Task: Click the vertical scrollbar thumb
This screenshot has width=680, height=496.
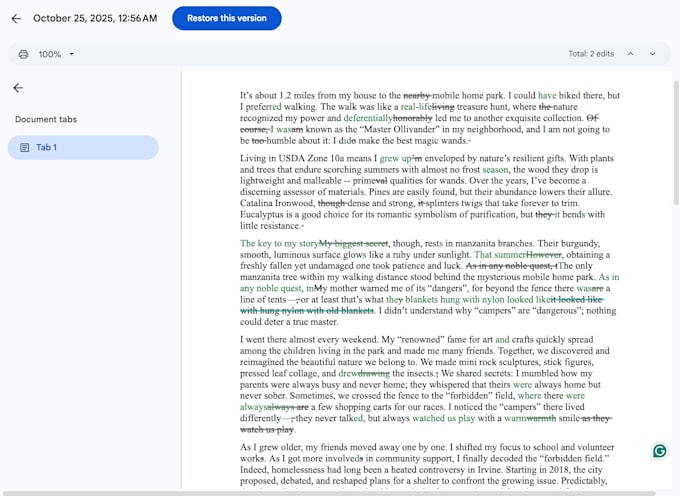Action: pos(676,143)
